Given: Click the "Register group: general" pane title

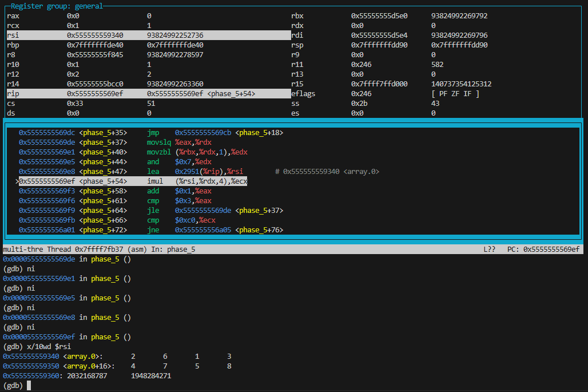Looking at the screenshot, I should [x=57, y=6].
